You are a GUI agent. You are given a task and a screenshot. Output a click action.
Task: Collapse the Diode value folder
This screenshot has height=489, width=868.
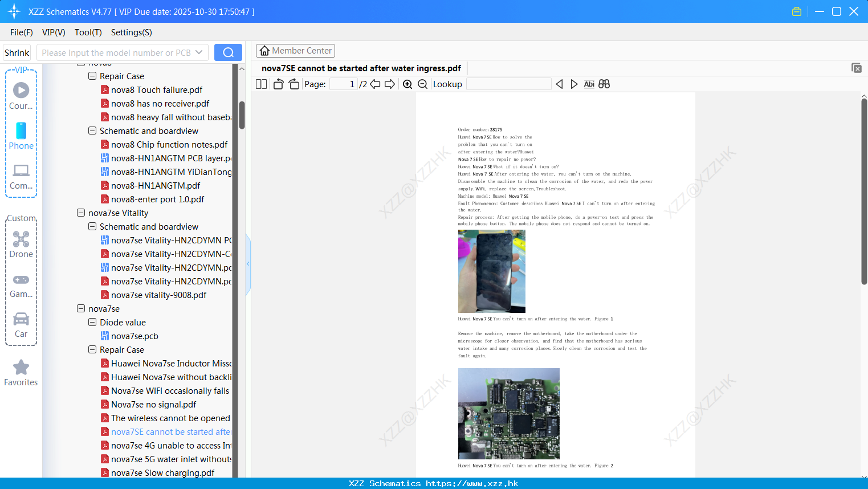[92, 322]
